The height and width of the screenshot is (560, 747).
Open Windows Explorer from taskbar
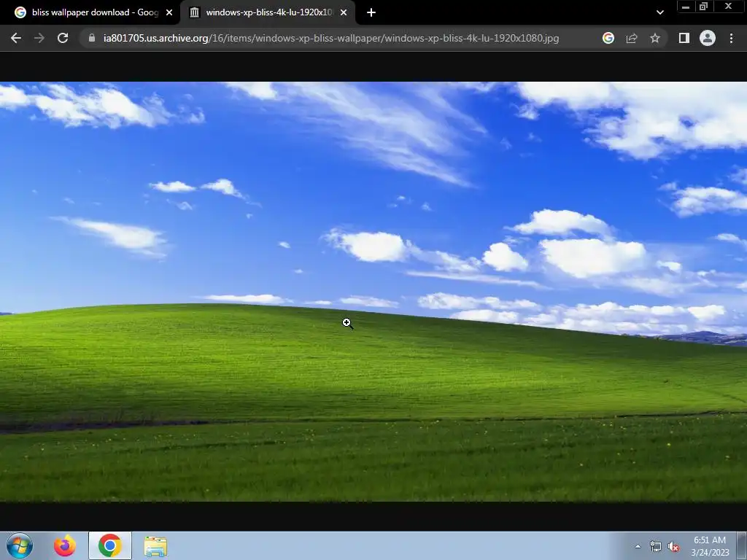(155, 546)
